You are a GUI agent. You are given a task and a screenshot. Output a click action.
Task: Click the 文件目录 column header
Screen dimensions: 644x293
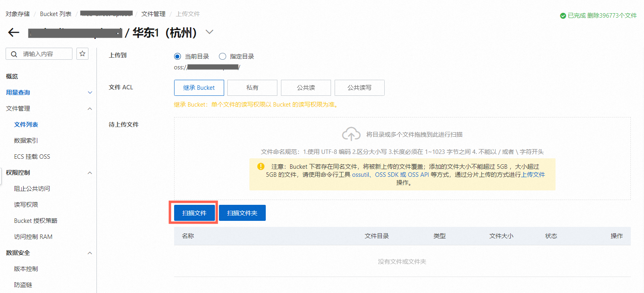coord(377,236)
